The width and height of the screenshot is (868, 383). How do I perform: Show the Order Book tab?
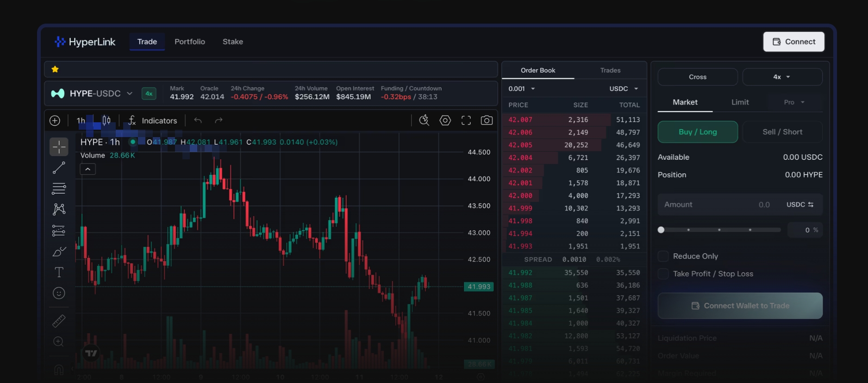click(x=538, y=70)
